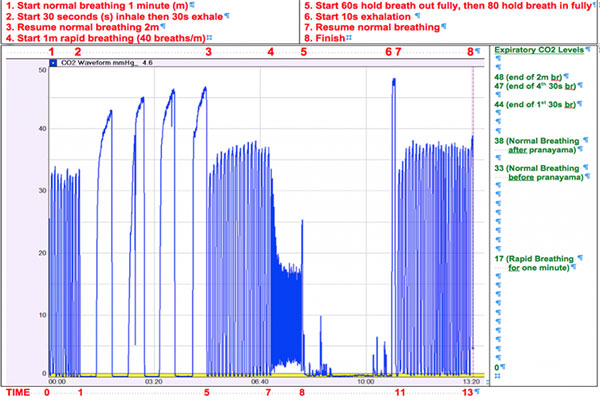Viewport: 600px width, 400px height.
Task: Click the 10:00 time axis label
Action: (x=366, y=381)
